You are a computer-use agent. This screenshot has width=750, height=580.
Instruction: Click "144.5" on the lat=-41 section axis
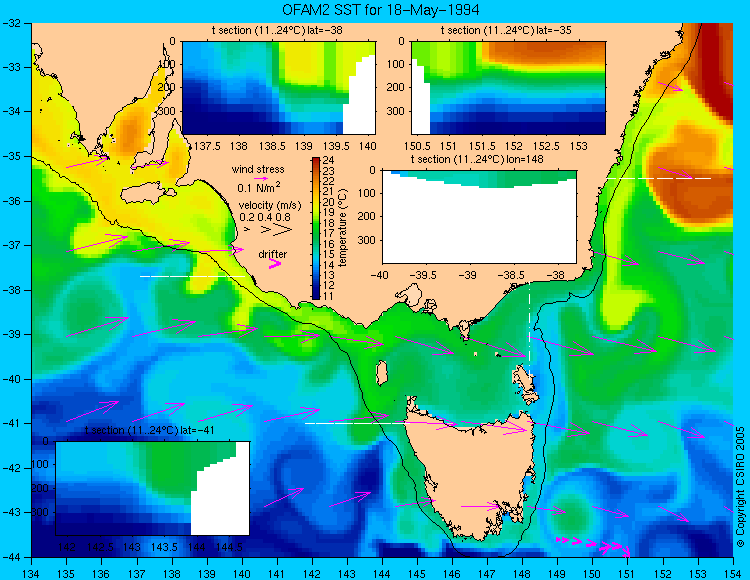[x=229, y=547]
